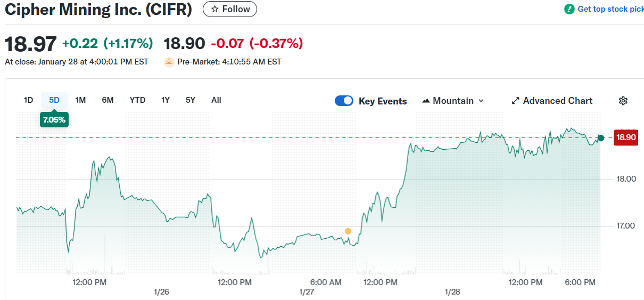Image resolution: width=644 pixels, height=300 pixels.
Task: Click the Get top stock picks link
Action: (x=610, y=9)
